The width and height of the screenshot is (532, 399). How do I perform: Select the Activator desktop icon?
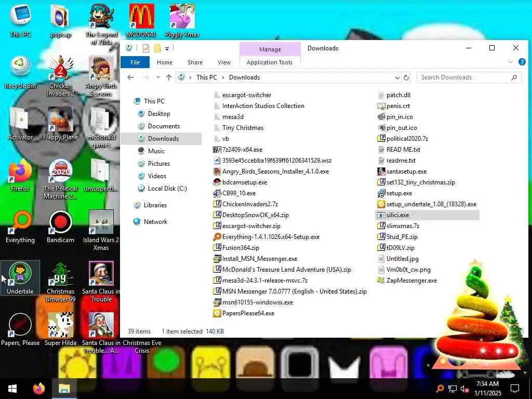tap(20, 124)
